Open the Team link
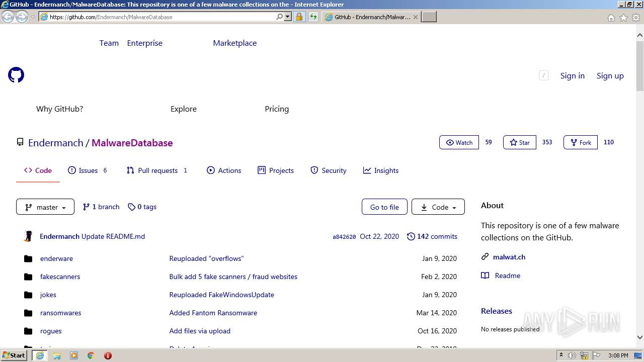Image resolution: width=644 pixels, height=362 pixels. [x=109, y=43]
